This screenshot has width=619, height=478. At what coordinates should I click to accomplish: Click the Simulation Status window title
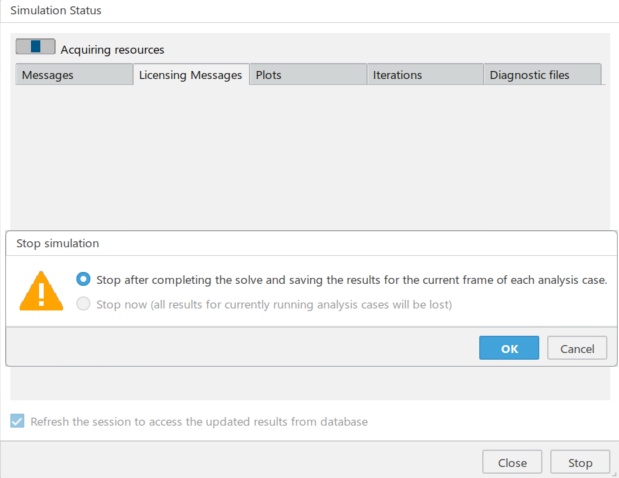pos(58,10)
